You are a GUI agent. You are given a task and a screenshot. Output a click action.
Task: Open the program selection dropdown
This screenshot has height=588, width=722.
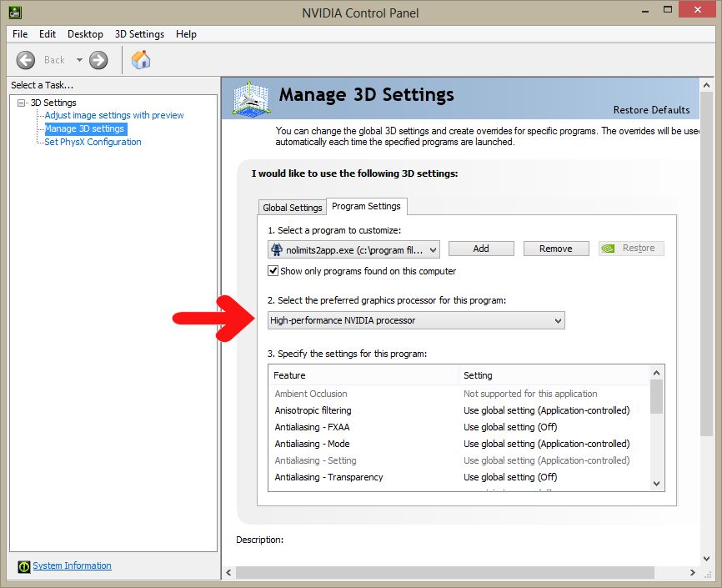coord(433,249)
